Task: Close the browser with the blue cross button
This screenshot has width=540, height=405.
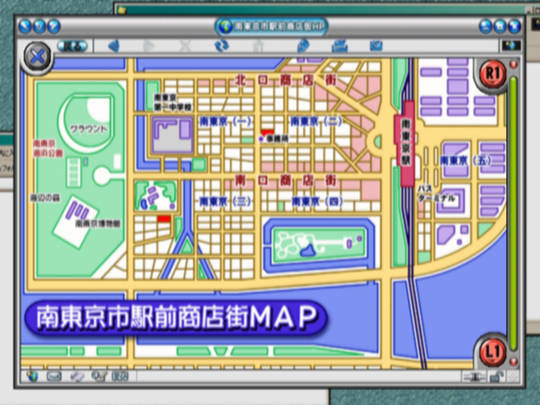Action: [x=38, y=57]
